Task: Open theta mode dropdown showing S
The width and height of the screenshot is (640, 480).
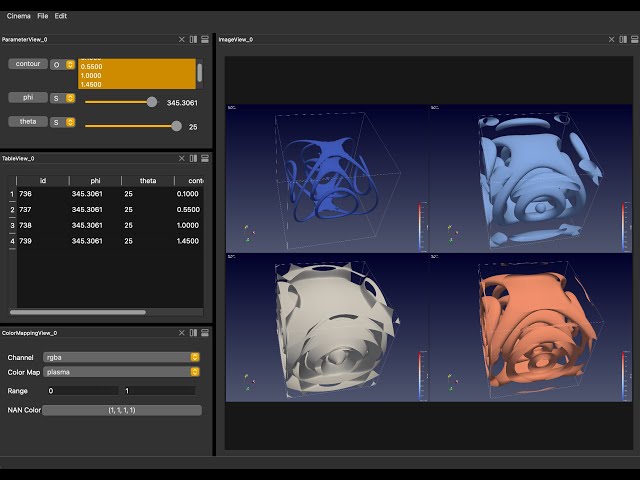Action: [62, 122]
